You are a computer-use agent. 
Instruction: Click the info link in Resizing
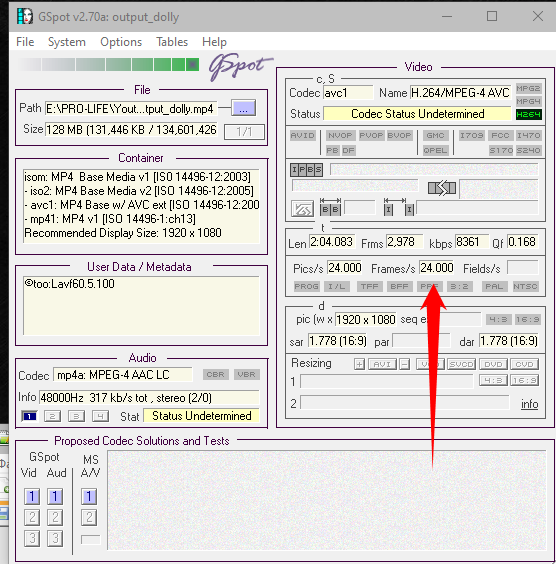pos(529,404)
